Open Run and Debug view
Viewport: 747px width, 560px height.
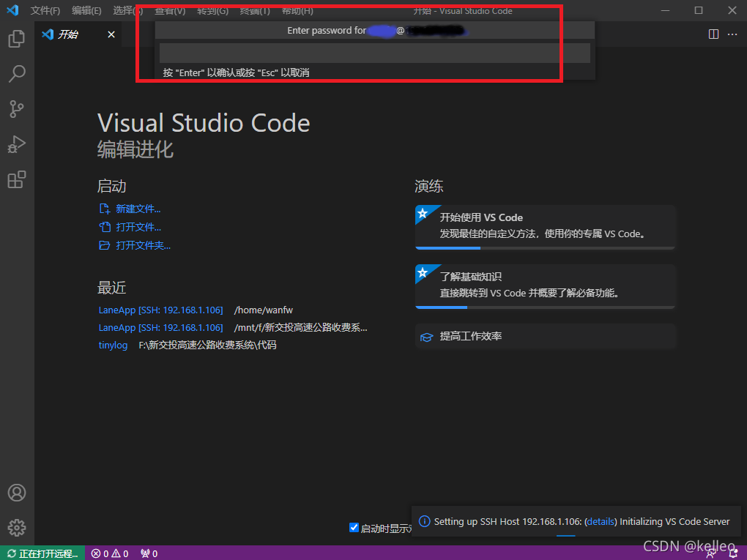click(x=17, y=144)
